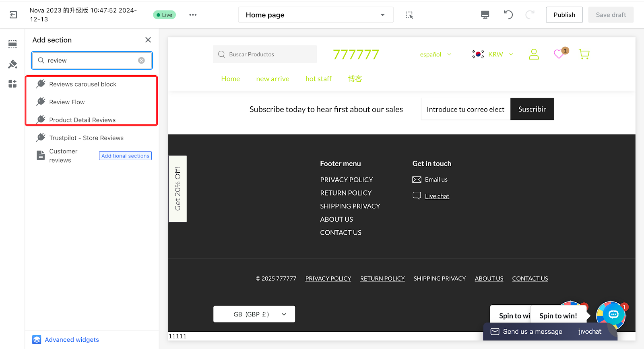The width and height of the screenshot is (644, 349).
Task: Click the Buscar Productos search field
Action: (265, 54)
